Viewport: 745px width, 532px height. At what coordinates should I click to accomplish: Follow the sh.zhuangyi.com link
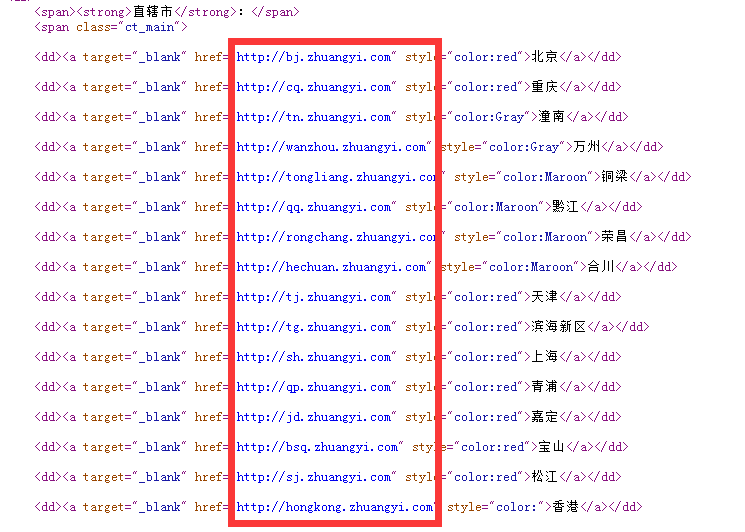point(314,357)
